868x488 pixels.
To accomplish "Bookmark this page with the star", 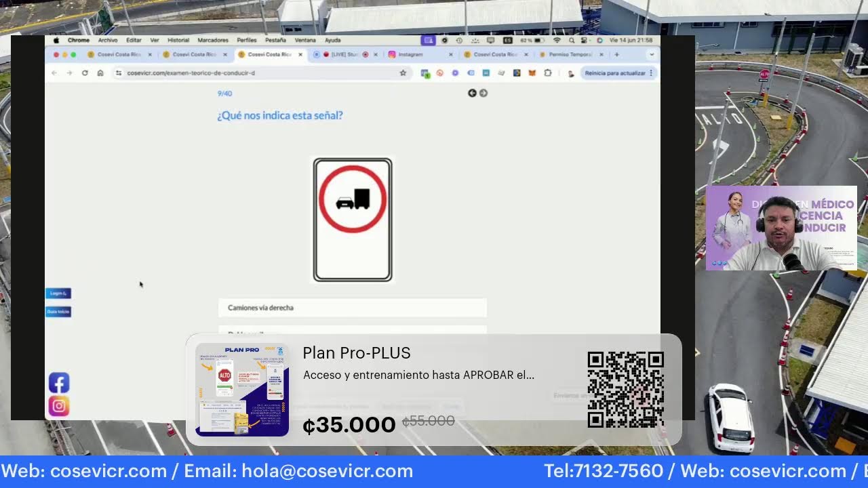I will (403, 73).
